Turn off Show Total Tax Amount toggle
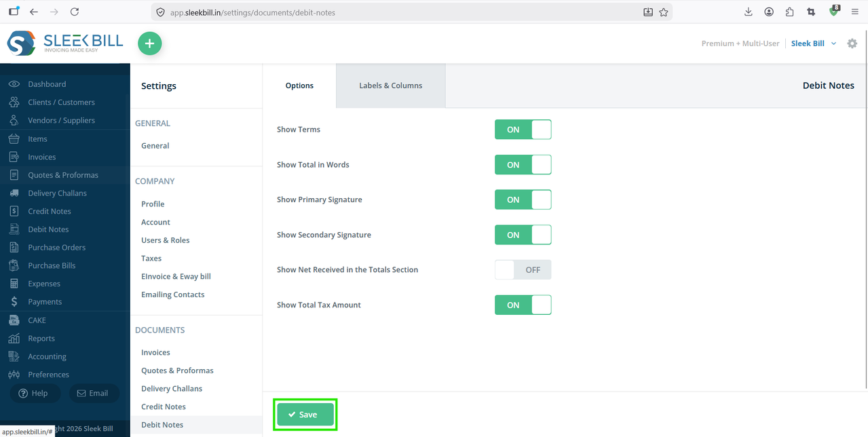 523,305
